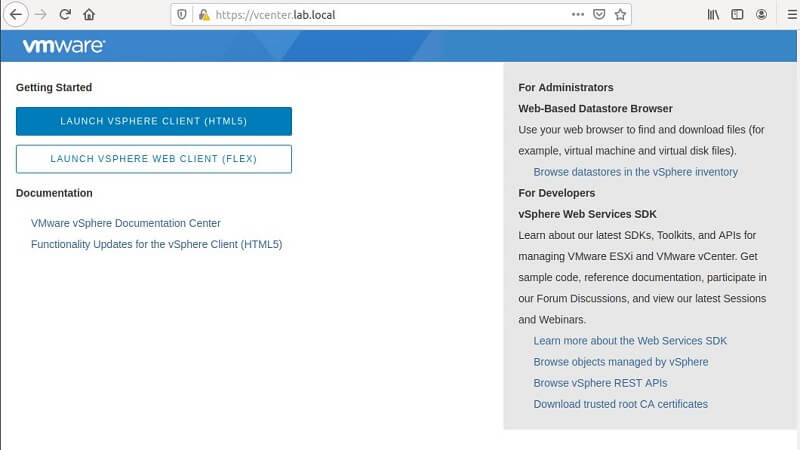Browse datastores in the vSphere inventory
Screen dimensions: 800x450
tap(635, 172)
